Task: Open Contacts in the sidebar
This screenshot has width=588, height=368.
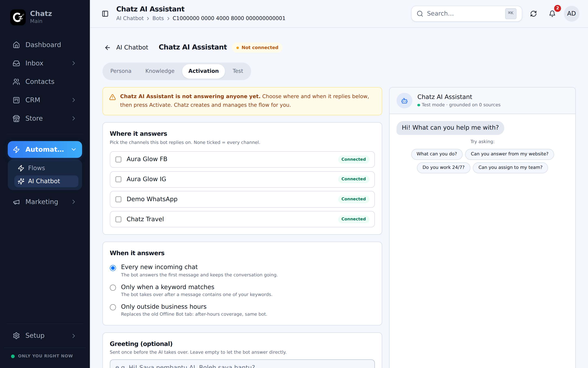Action: [45, 82]
